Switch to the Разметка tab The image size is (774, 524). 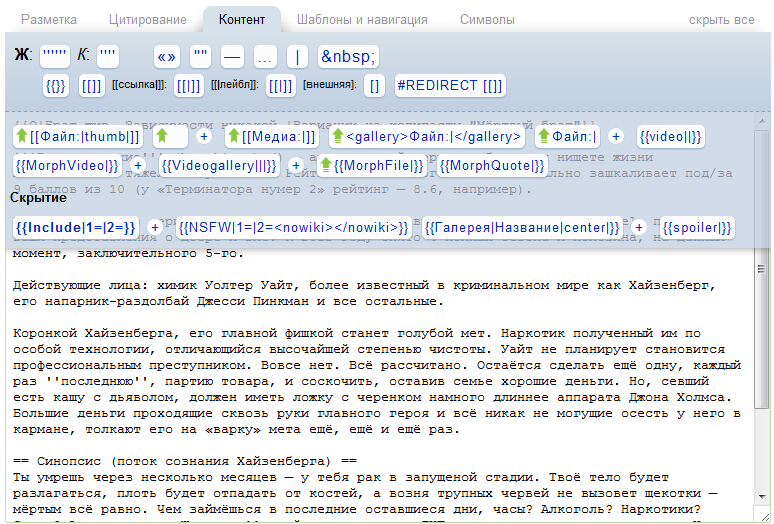point(48,19)
